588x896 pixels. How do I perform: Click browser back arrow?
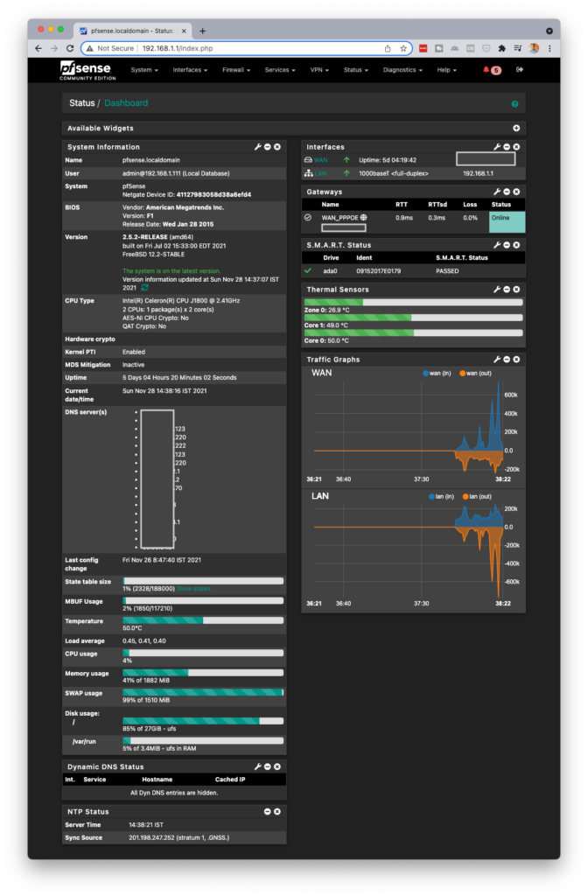click(38, 49)
